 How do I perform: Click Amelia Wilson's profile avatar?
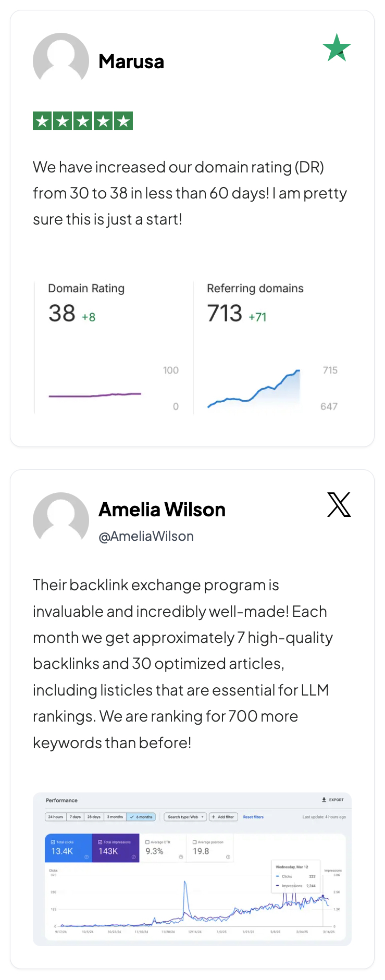point(61,519)
